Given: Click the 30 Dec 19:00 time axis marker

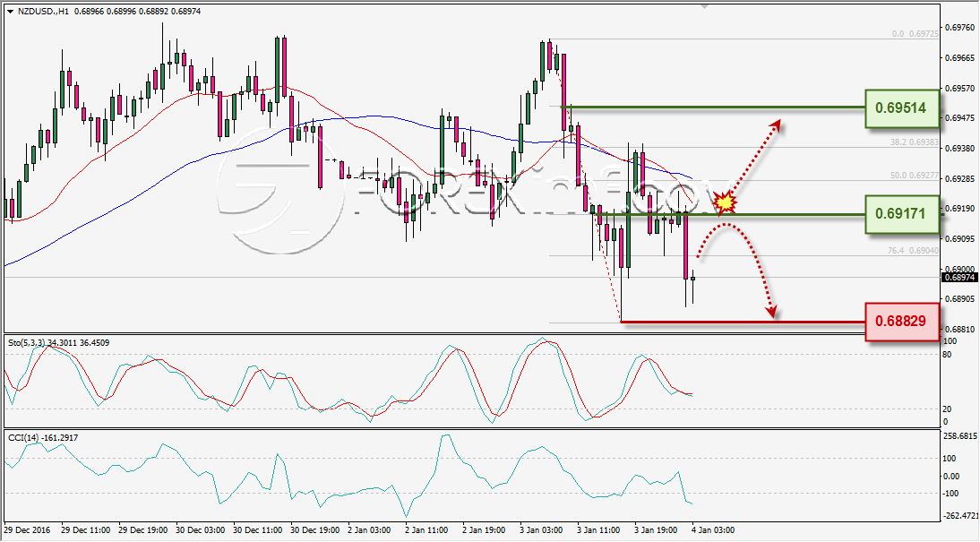Looking at the screenshot, I should pyautogui.click(x=315, y=530).
